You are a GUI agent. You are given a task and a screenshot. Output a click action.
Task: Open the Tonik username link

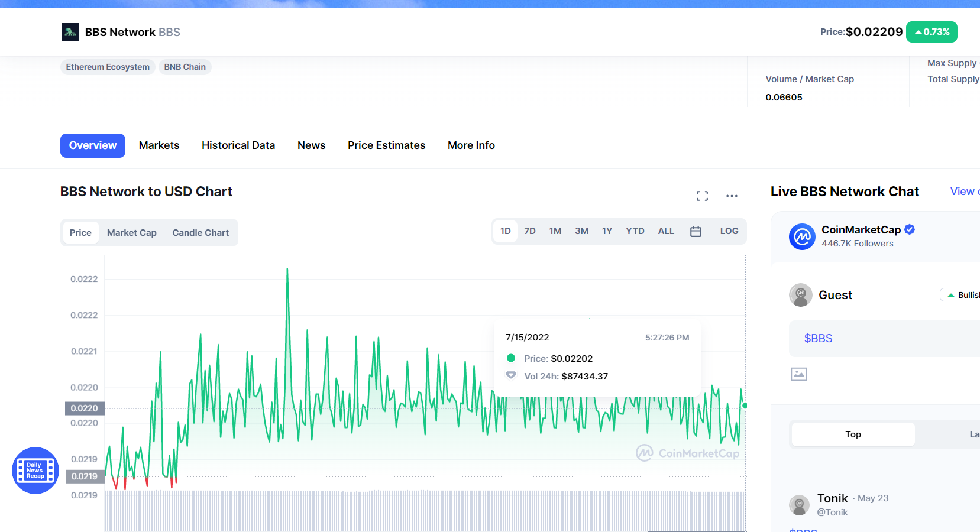click(x=833, y=498)
